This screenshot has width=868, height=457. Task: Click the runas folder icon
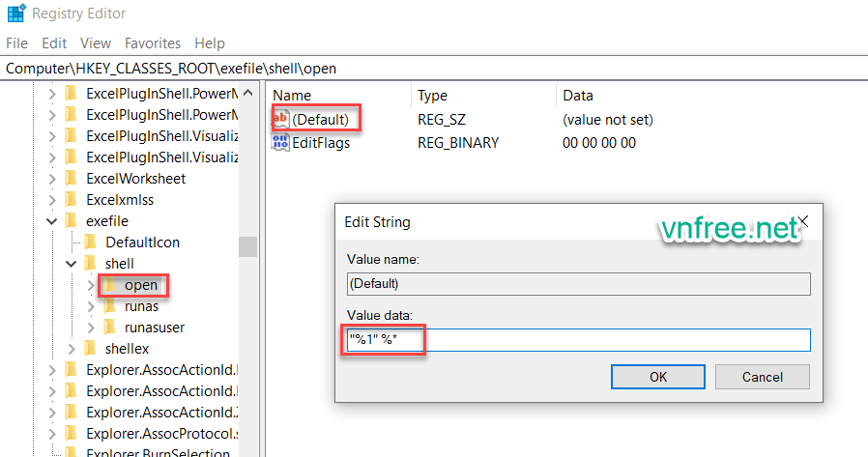[109, 306]
